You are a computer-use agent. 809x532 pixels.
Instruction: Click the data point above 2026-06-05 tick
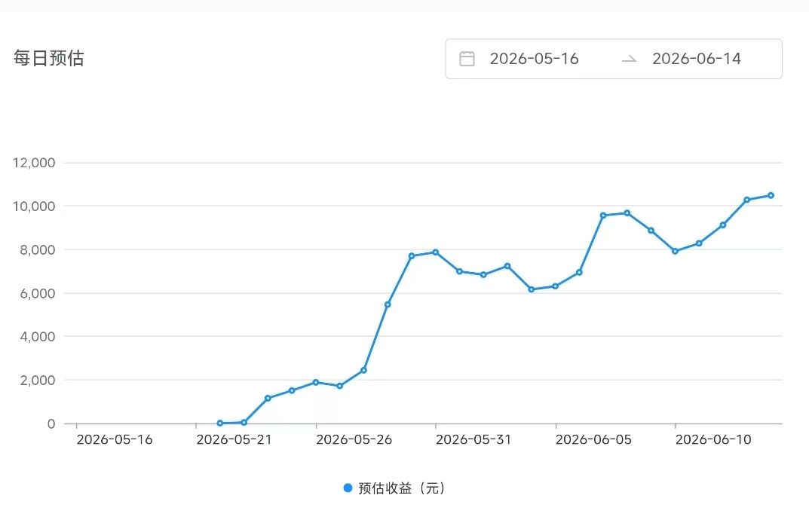[555, 286]
